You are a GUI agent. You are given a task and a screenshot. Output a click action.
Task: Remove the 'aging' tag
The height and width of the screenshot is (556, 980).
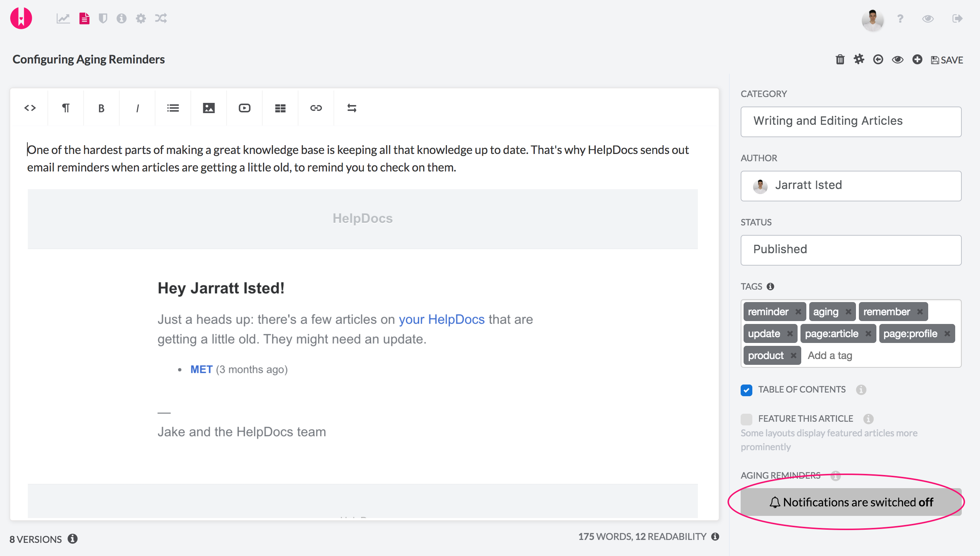pos(848,312)
